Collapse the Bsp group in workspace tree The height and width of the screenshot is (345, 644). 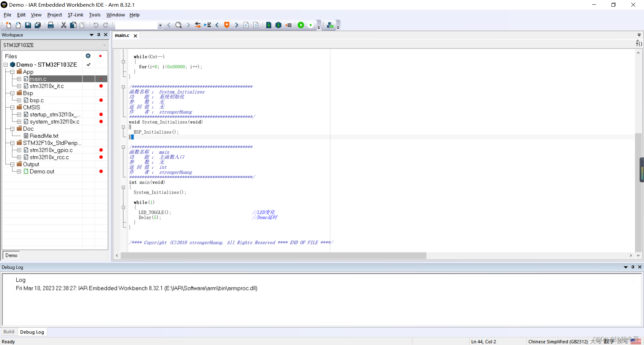12,93
